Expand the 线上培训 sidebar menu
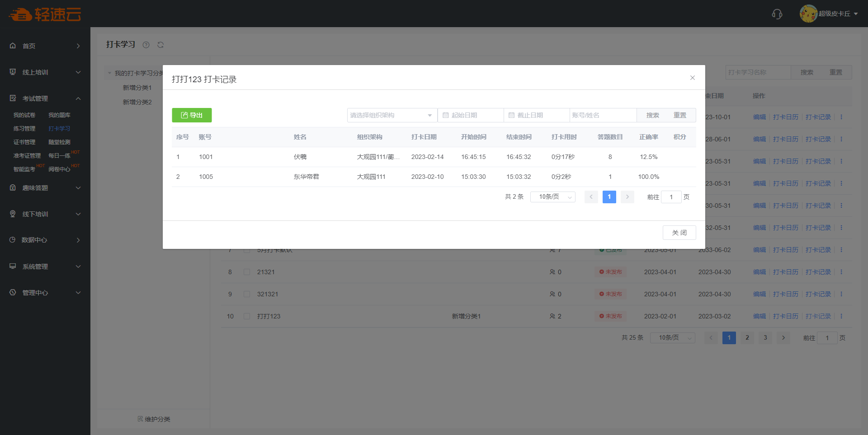 (x=45, y=72)
